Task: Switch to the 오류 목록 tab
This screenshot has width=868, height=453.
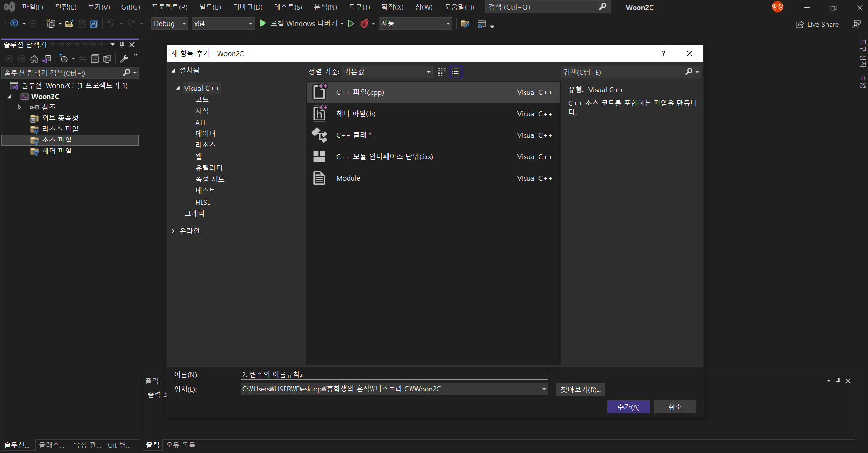Action: tap(181, 444)
